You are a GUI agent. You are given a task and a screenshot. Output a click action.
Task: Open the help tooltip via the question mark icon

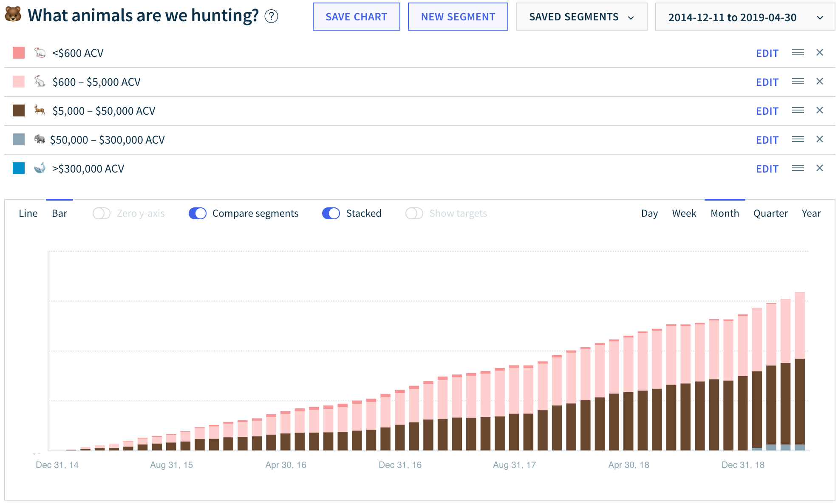coord(272,16)
